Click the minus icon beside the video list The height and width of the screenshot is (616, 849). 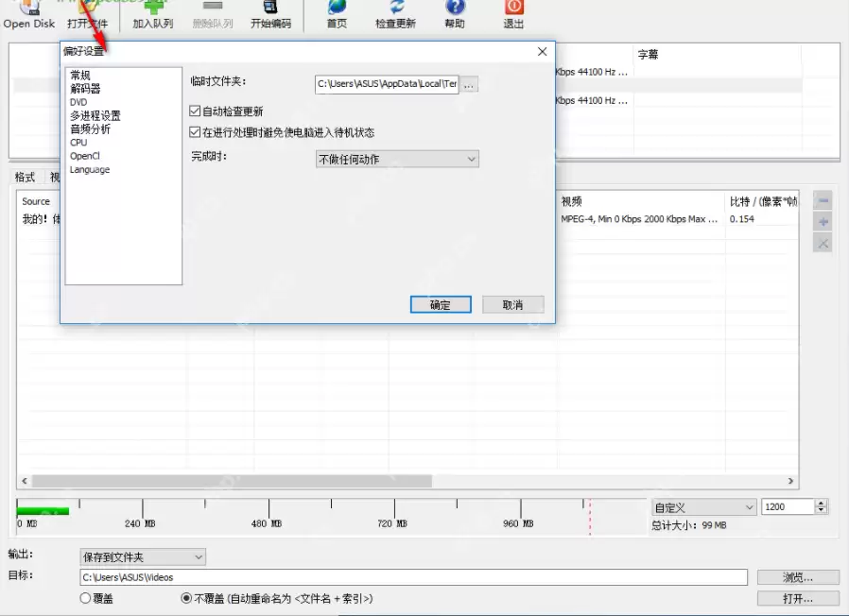tap(823, 201)
